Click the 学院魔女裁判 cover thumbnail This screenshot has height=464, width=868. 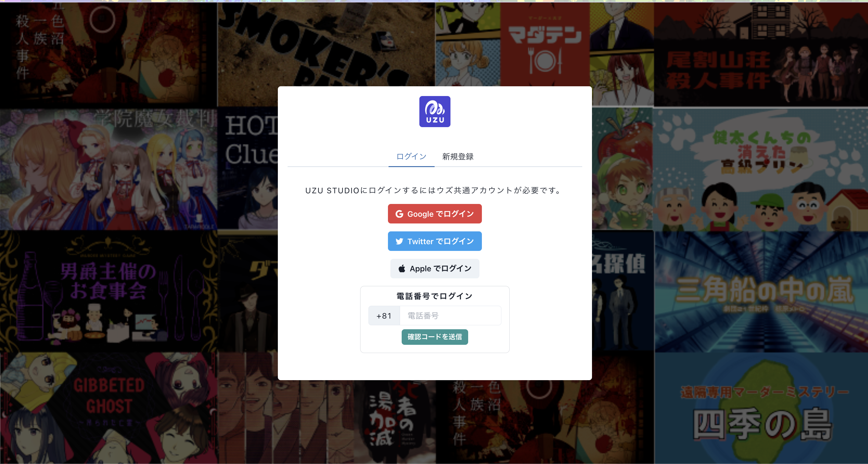pos(109,169)
